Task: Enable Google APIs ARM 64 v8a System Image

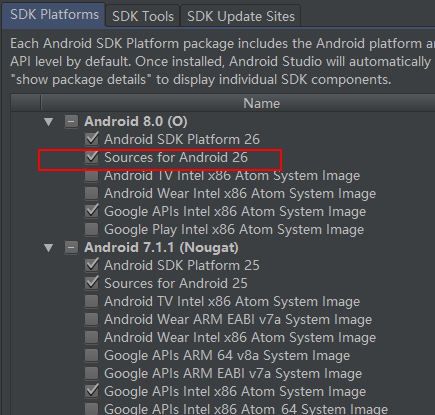Action: 91,355
